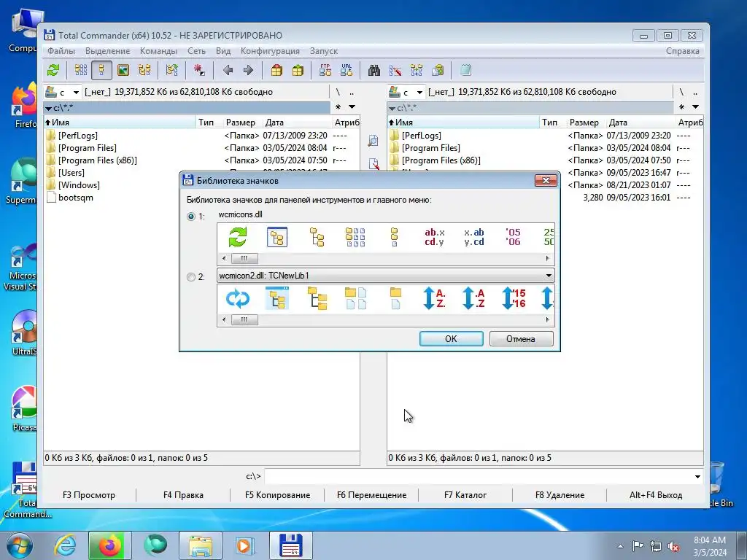Select icon library option 2

pos(191,276)
